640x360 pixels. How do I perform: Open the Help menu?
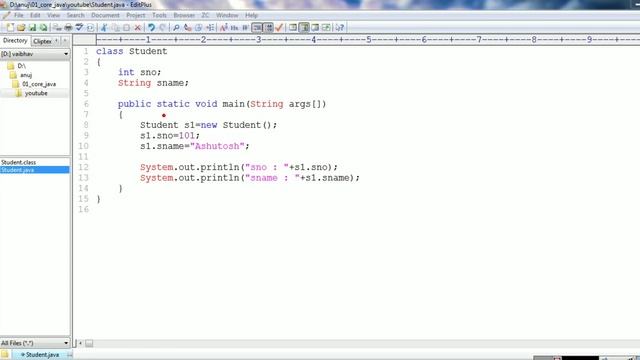251,15
